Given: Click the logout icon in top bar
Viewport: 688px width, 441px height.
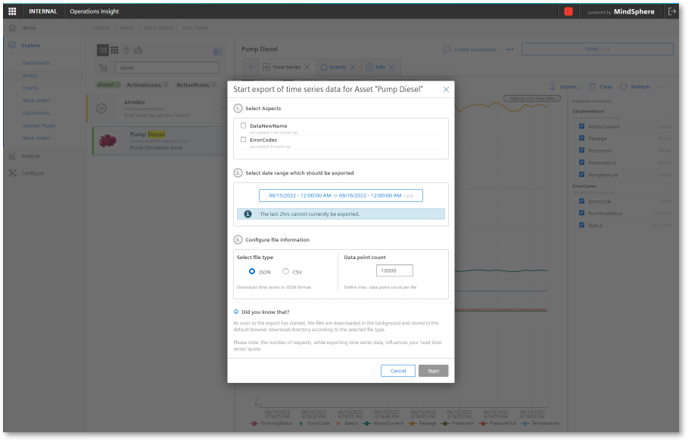Looking at the screenshot, I should click(x=671, y=11).
